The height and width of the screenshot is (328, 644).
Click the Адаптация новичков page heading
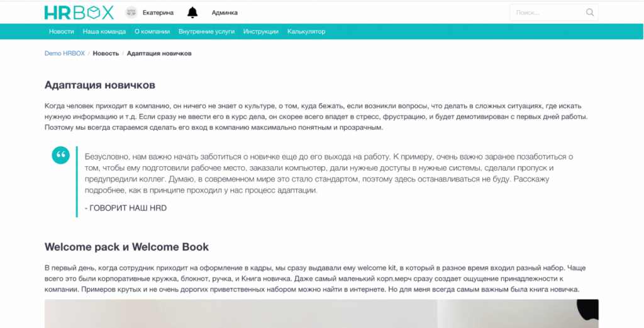tap(100, 85)
